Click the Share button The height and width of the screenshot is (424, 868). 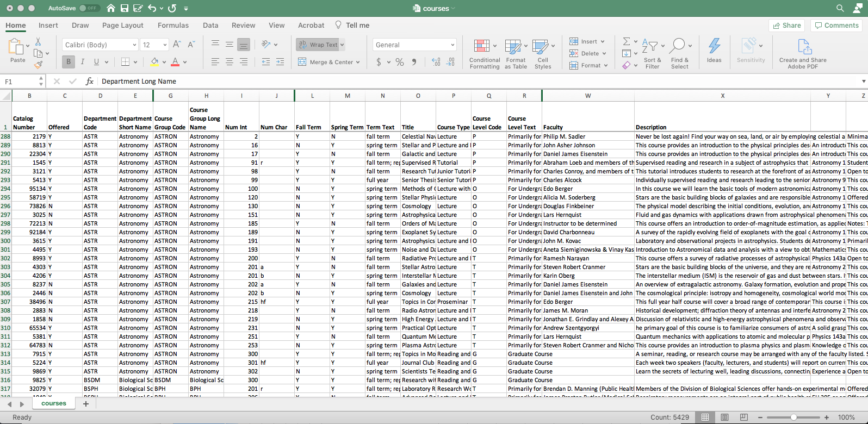(x=787, y=25)
